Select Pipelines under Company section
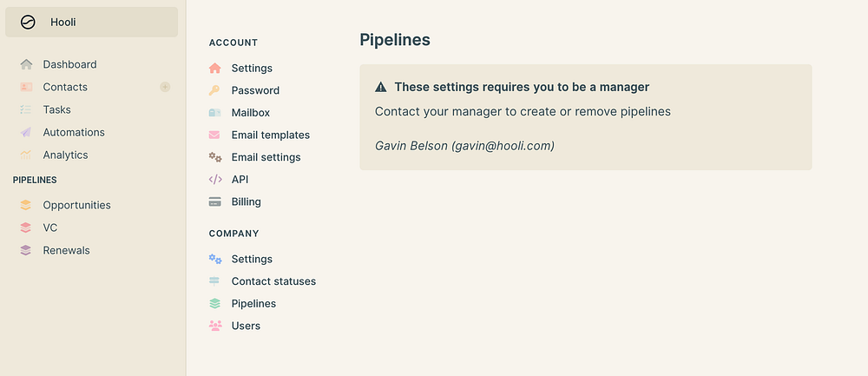Screen dimensions: 868x376 click(x=253, y=304)
